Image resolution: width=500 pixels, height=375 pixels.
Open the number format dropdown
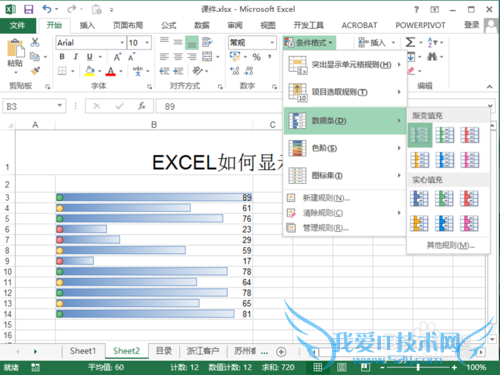(272, 43)
